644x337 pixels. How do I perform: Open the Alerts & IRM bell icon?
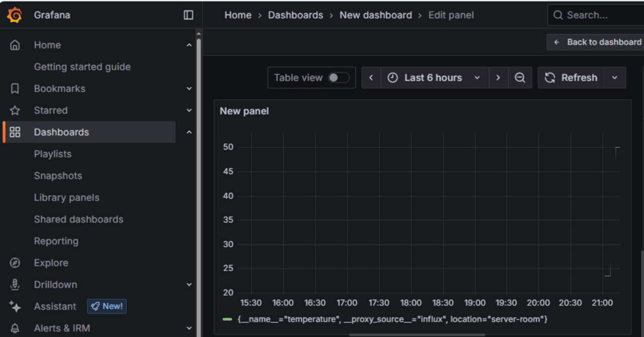[x=15, y=328]
